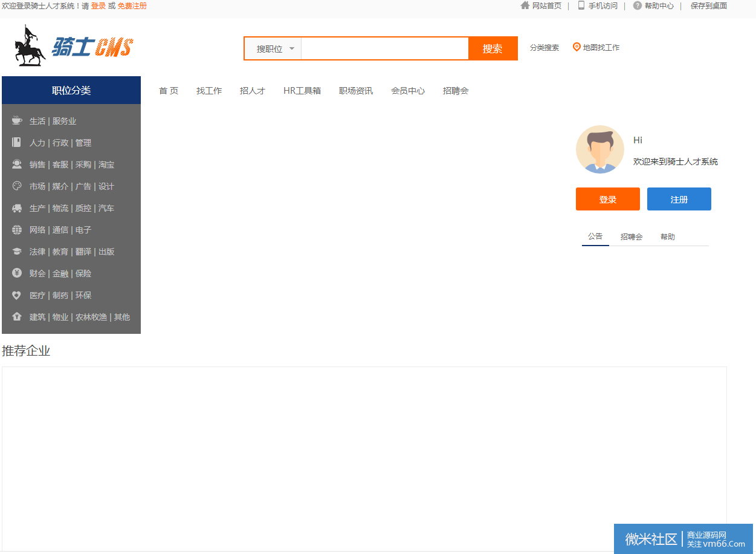
Task: Open 分类搜索 link
Action: [544, 48]
